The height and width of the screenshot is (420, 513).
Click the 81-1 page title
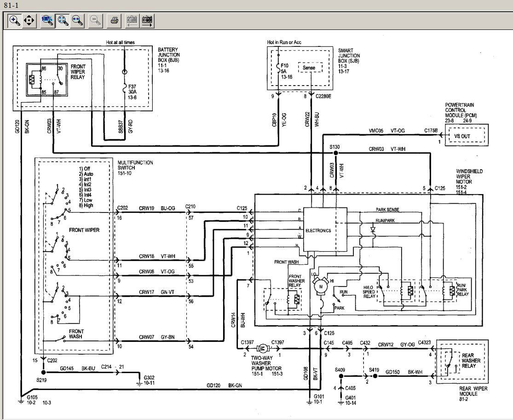point(12,5)
